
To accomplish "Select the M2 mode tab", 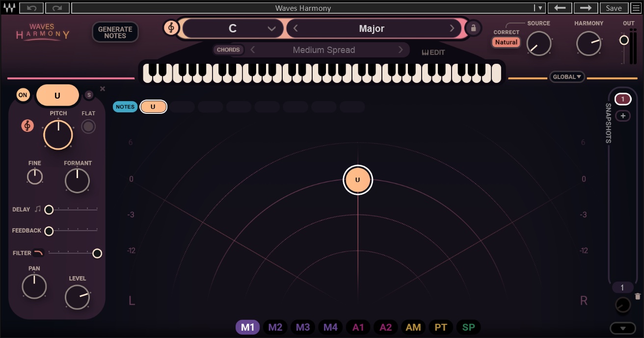I will coord(275,327).
